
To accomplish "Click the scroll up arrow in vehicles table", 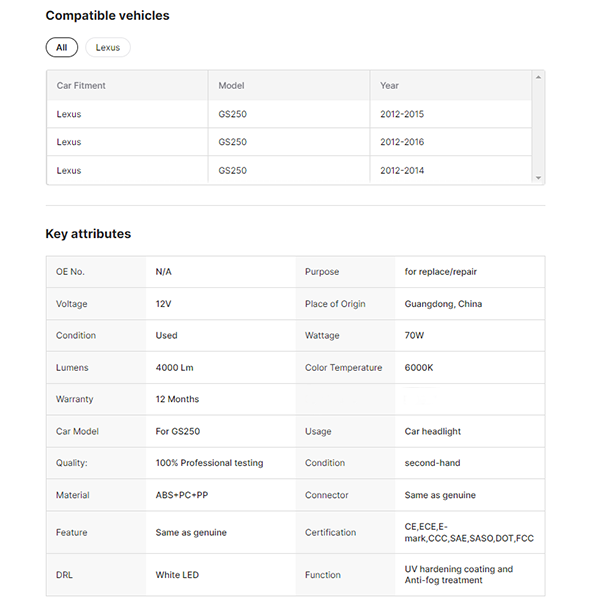I will click(539, 77).
